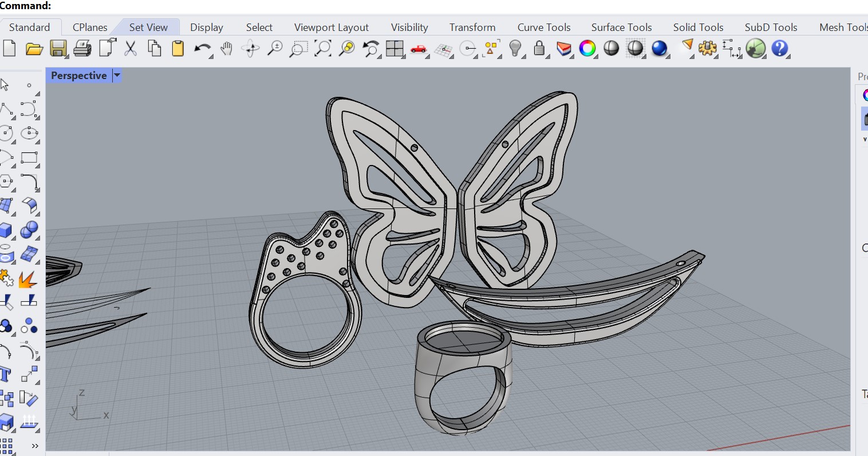Select the Set View tab
868x456 pixels.
[148, 27]
